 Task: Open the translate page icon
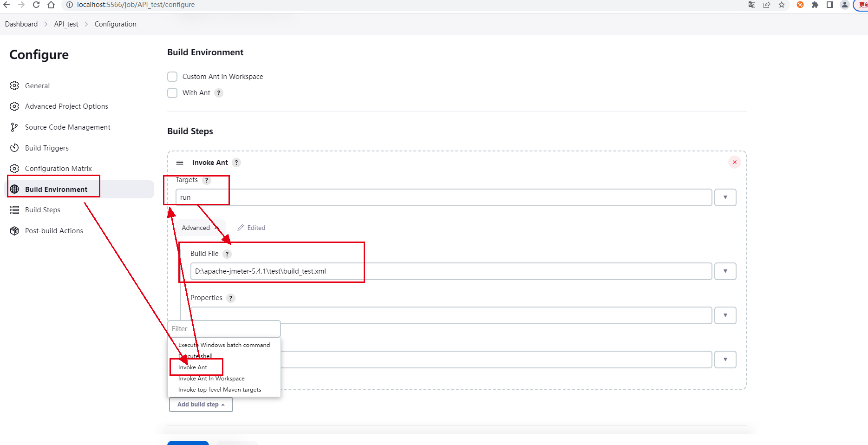point(752,5)
